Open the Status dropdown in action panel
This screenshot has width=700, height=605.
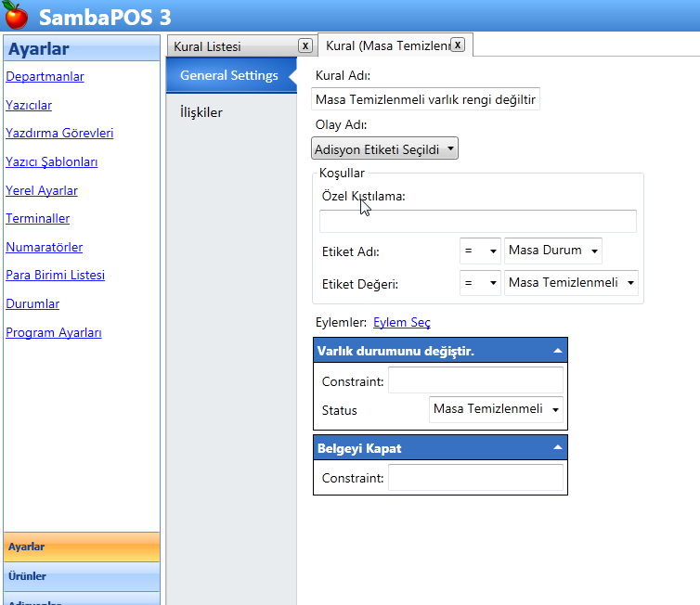click(x=496, y=409)
